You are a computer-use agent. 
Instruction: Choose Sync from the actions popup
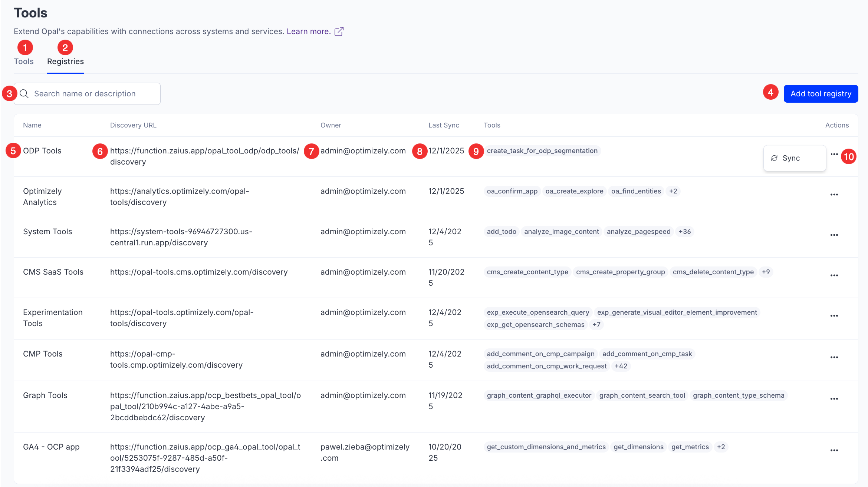(791, 158)
